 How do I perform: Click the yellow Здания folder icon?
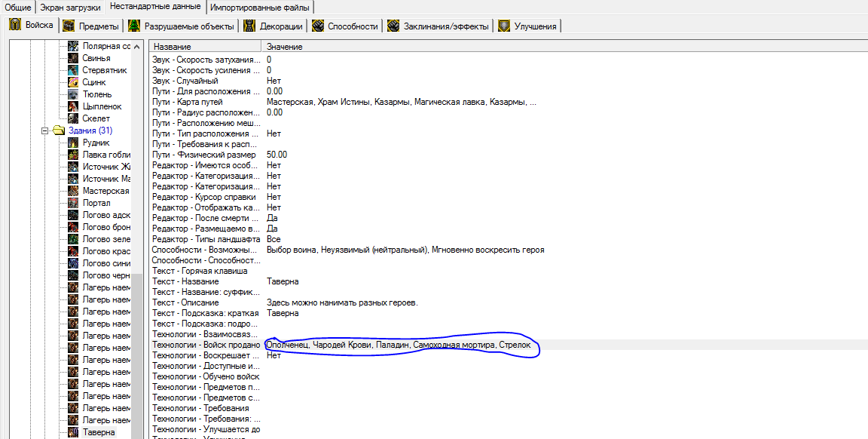click(59, 130)
